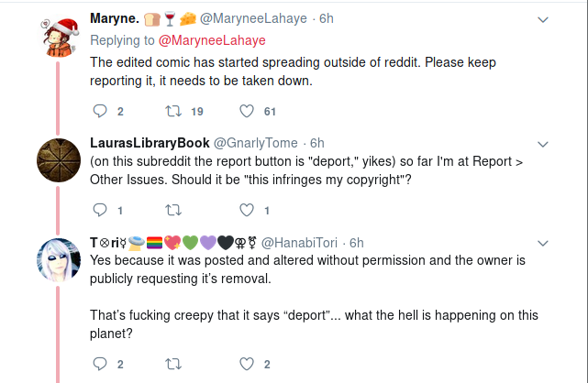Viewport: 588px width, 383px height.
Task: Retweet Maryne's tweet with 19 retweets
Action: (x=173, y=111)
